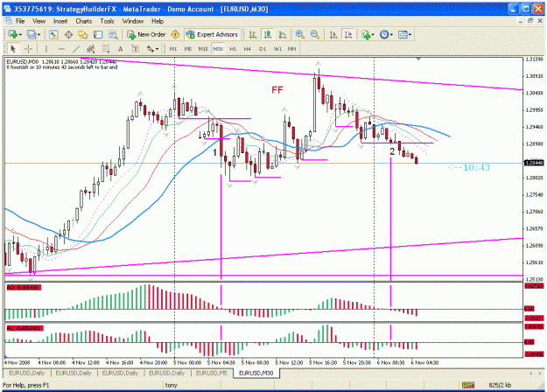This screenshot has height=392, width=547.
Task: Toggle the Expert Advisors button
Action: [212, 34]
